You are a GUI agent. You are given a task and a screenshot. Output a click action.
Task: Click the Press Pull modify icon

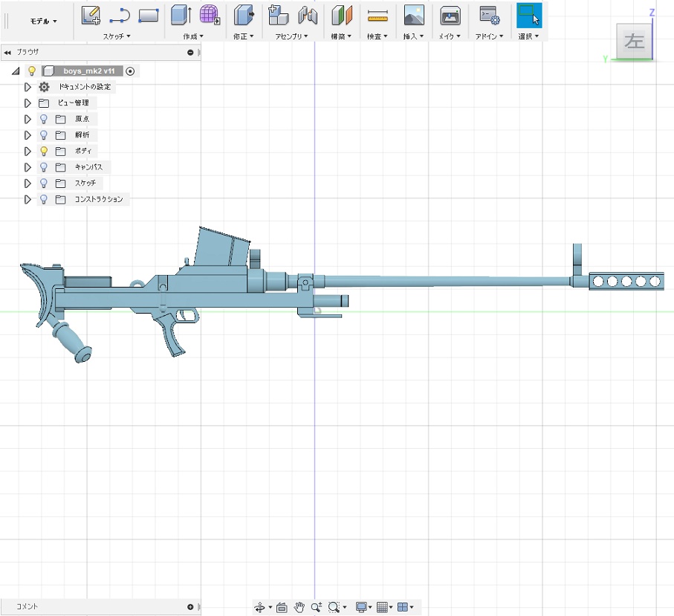pyautogui.click(x=243, y=15)
